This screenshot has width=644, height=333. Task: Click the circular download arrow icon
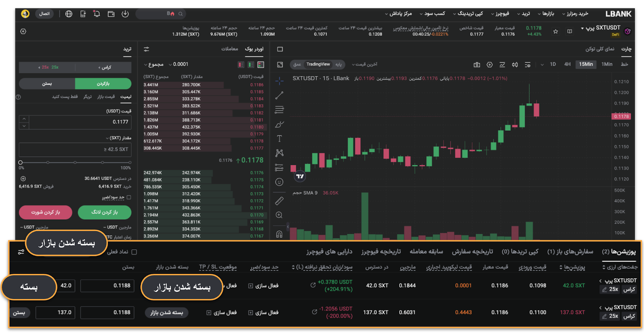(x=125, y=14)
